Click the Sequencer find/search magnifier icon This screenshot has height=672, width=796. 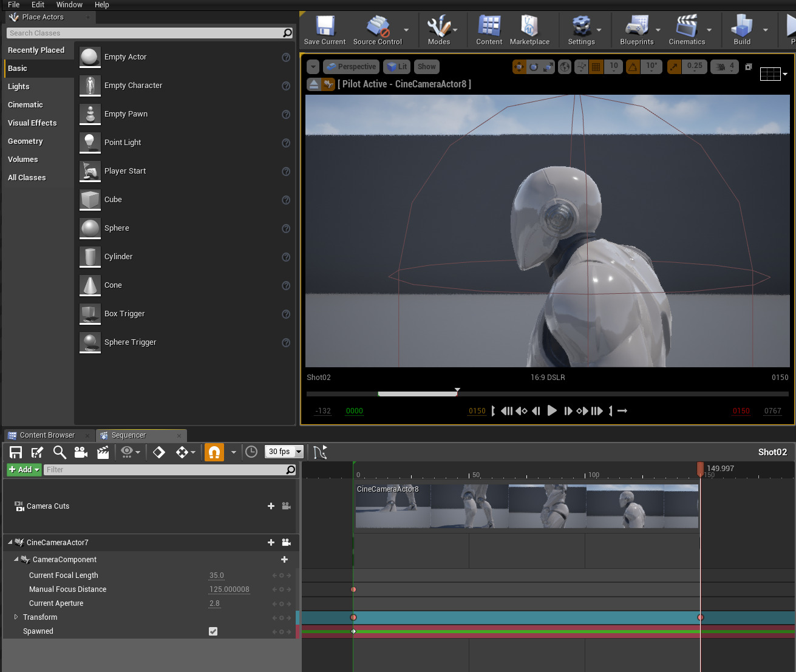60,452
